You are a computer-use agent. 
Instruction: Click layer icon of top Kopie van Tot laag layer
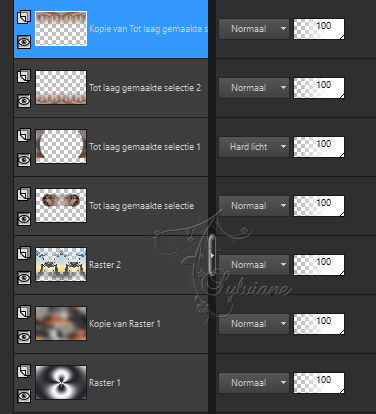pyautogui.click(x=24, y=17)
